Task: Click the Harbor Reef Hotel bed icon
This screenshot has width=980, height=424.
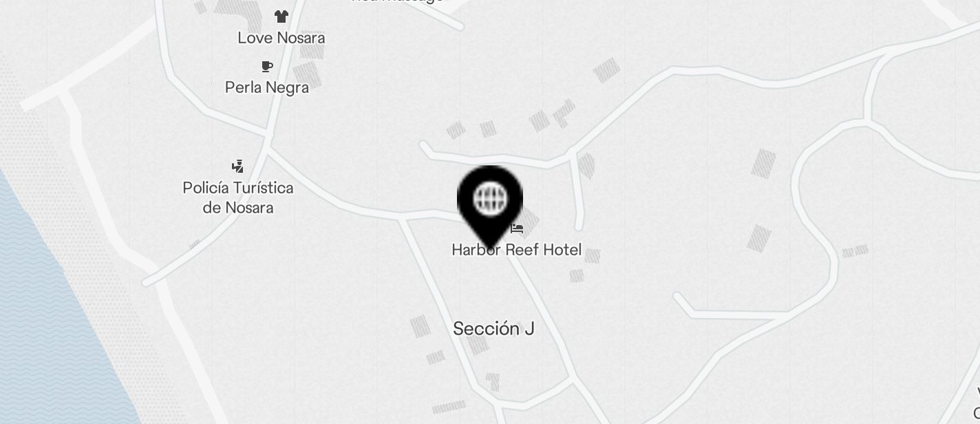Action: pos(518,228)
